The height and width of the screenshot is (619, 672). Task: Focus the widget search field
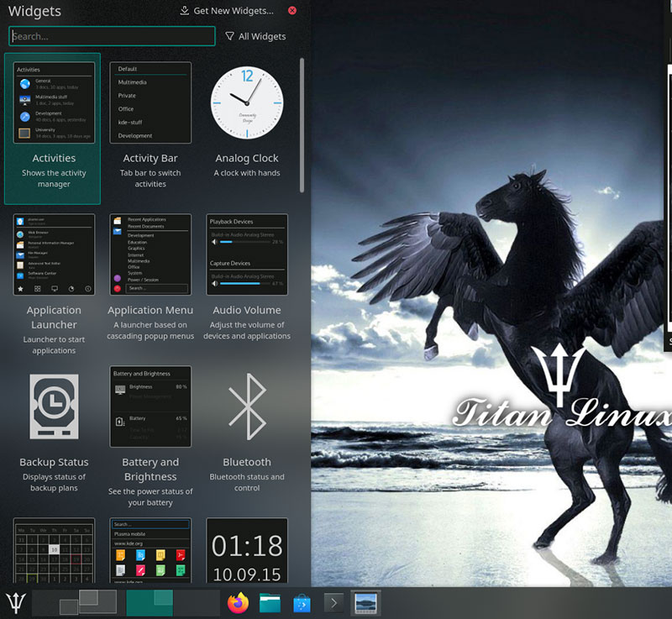(112, 36)
